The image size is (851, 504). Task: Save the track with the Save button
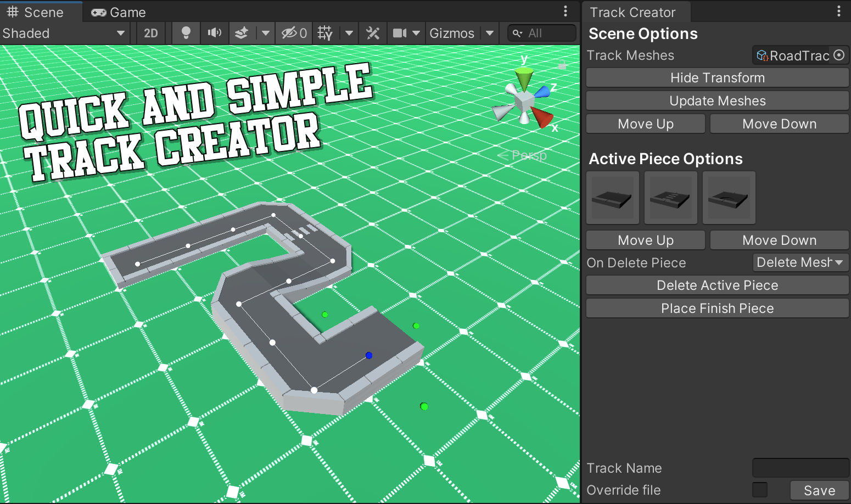click(x=820, y=490)
